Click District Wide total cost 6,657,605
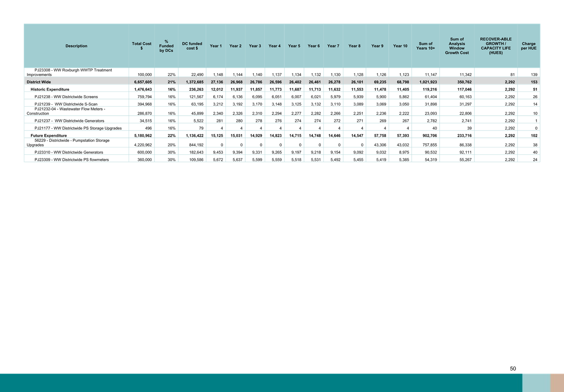This screenshot has width=564, height=392. tap(143, 82)
